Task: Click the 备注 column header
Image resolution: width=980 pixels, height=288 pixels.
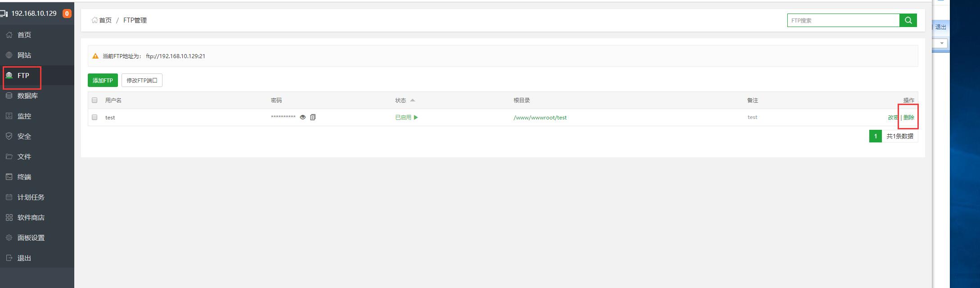Action: pos(753,100)
